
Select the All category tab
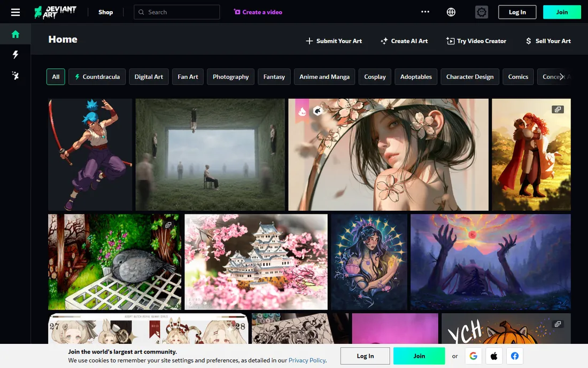(x=56, y=76)
